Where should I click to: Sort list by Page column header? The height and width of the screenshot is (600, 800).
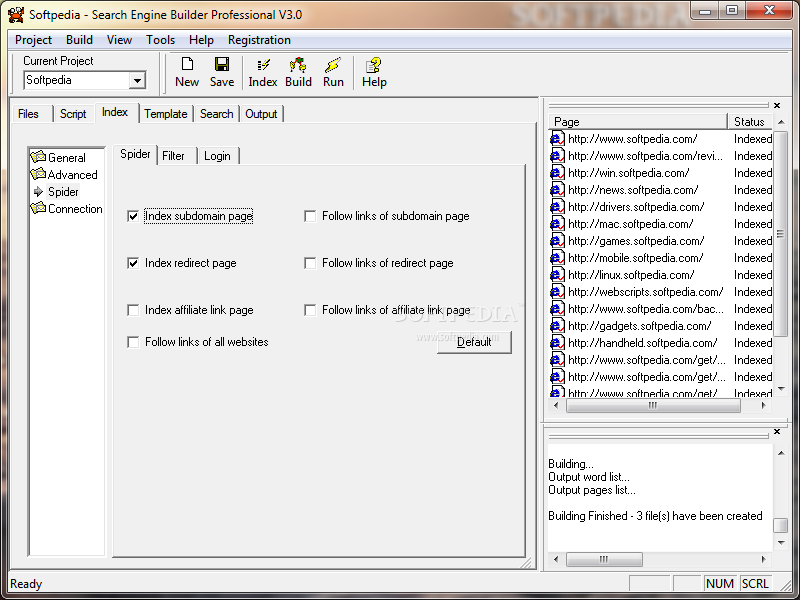(638, 121)
